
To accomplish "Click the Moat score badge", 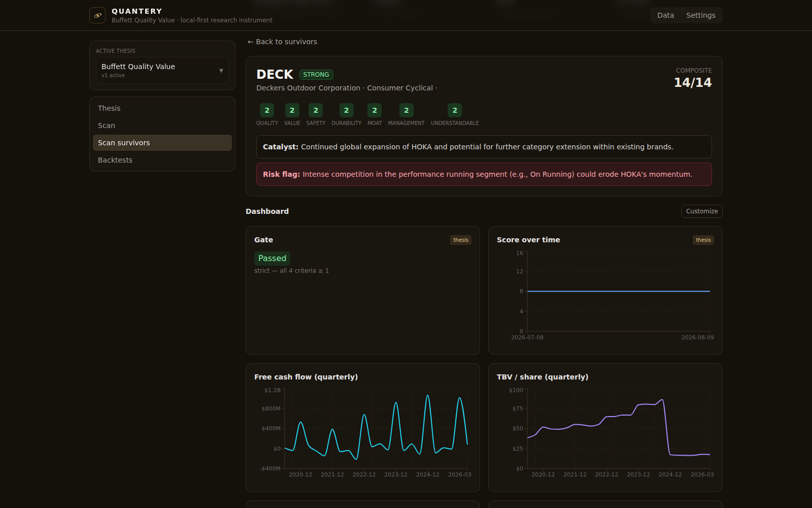I will point(375,110).
